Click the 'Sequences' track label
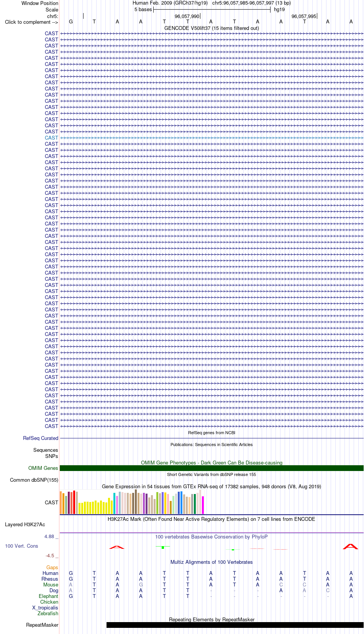This screenshot has height=634, width=364. (46, 450)
